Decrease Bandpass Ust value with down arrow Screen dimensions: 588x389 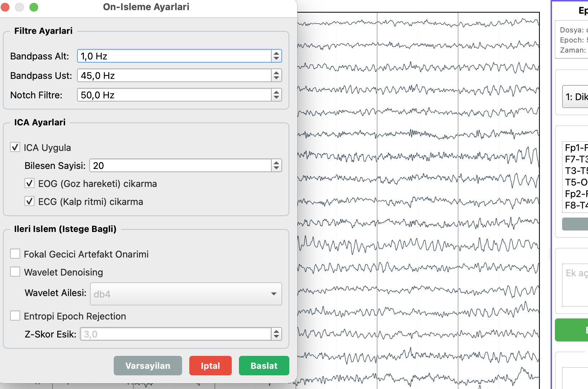click(276, 78)
